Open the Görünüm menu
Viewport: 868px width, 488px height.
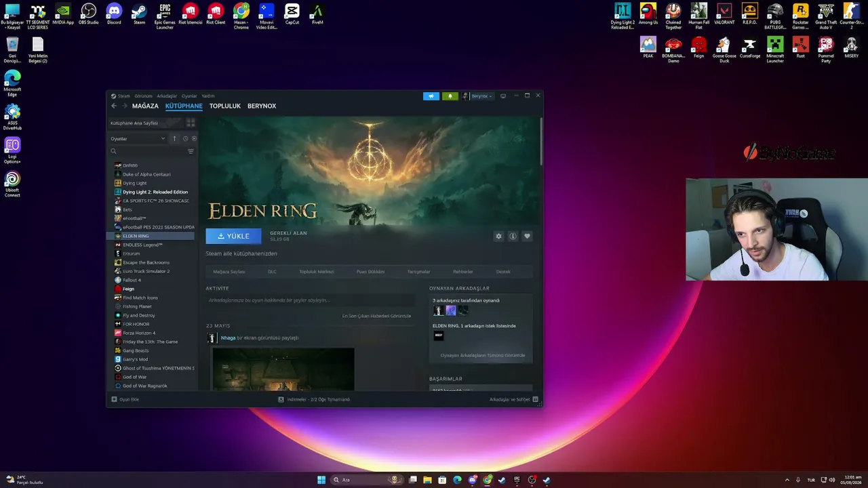point(143,96)
